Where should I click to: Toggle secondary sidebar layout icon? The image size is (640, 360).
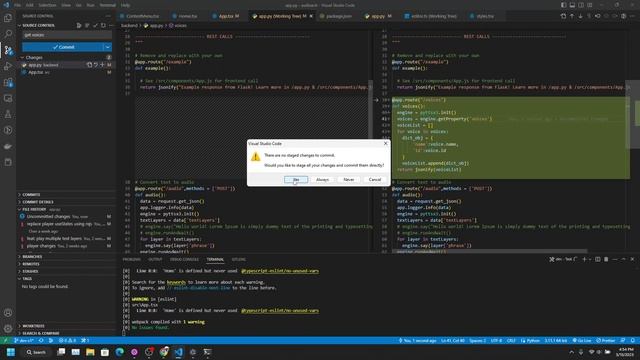tap(581, 5)
